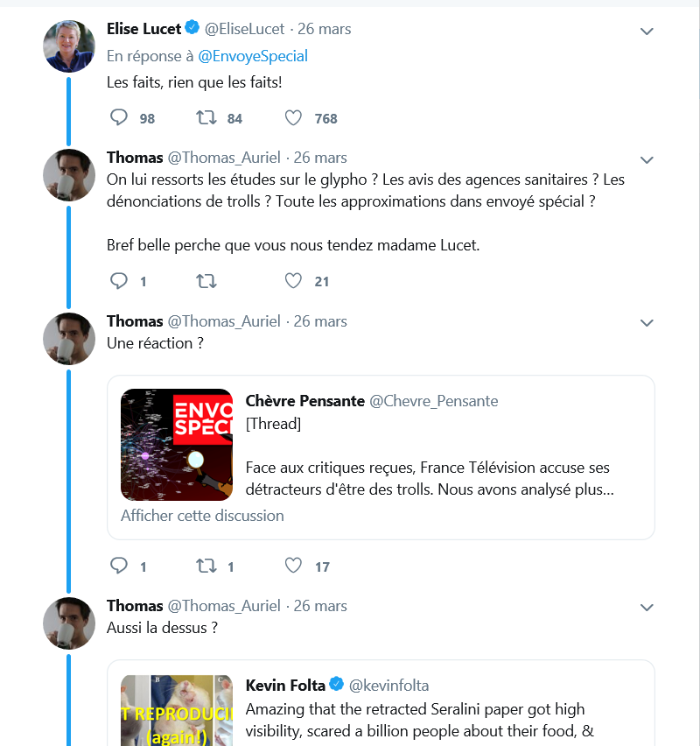Screen dimensions: 700x746
Task: Open Kevin Folta quoted tweet image
Action: coord(177,709)
